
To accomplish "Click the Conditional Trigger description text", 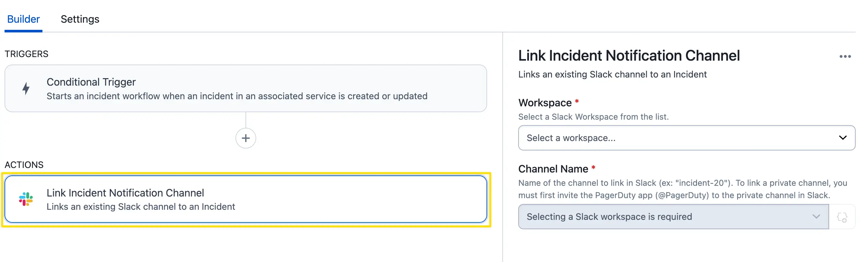I will [x=237, y=96].
